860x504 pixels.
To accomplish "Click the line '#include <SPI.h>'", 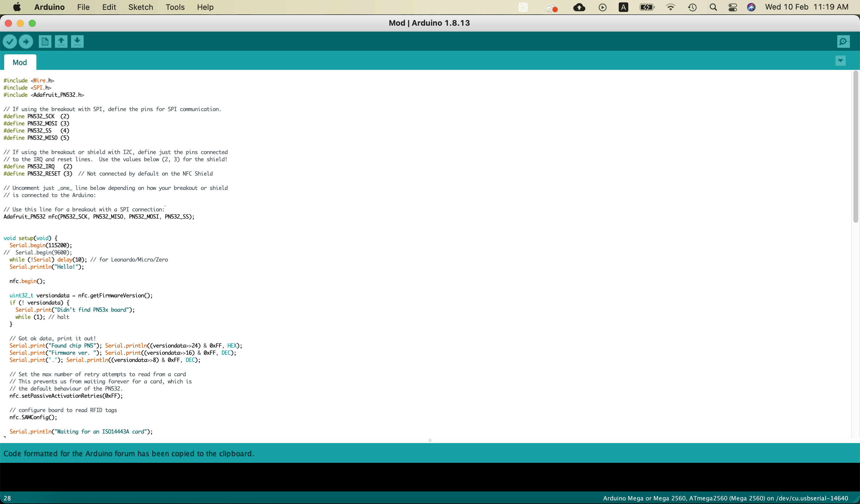I will pyautogui.click(x=27, y=88).
